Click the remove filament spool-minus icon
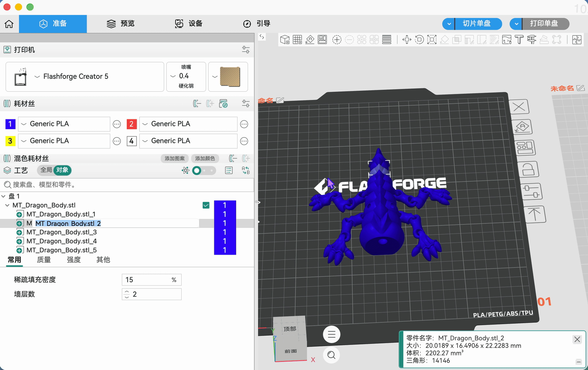588x370 pixels. pos(197,103)
